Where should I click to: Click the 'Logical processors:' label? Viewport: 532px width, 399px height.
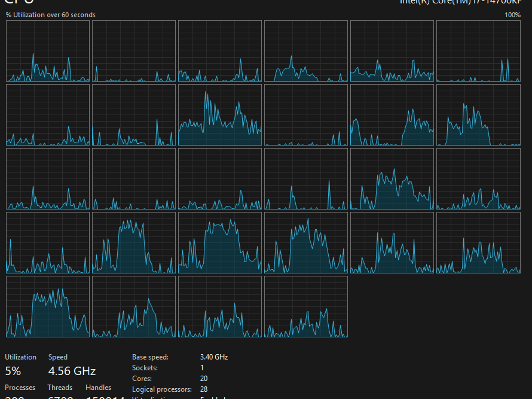pyautogui.click(x=162, y=389)
